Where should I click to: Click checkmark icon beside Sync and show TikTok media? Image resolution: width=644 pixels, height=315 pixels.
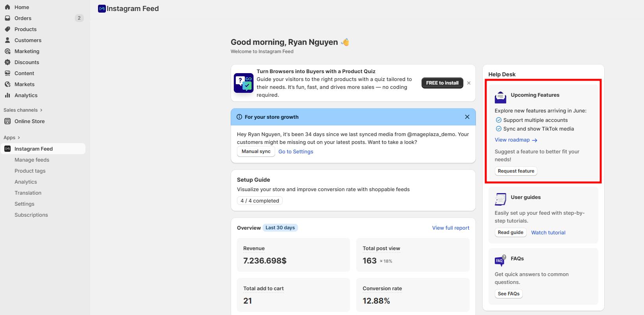click(x=498, y=129)
